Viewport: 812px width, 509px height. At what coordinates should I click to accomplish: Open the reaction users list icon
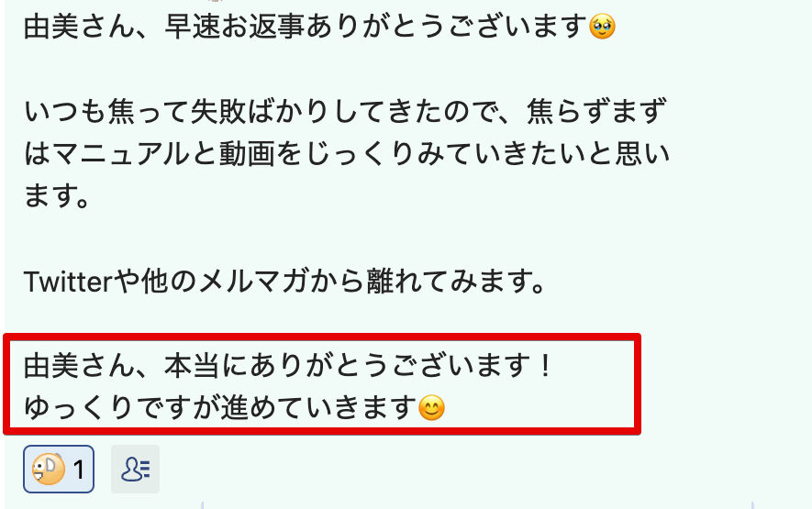coord(135,470)
